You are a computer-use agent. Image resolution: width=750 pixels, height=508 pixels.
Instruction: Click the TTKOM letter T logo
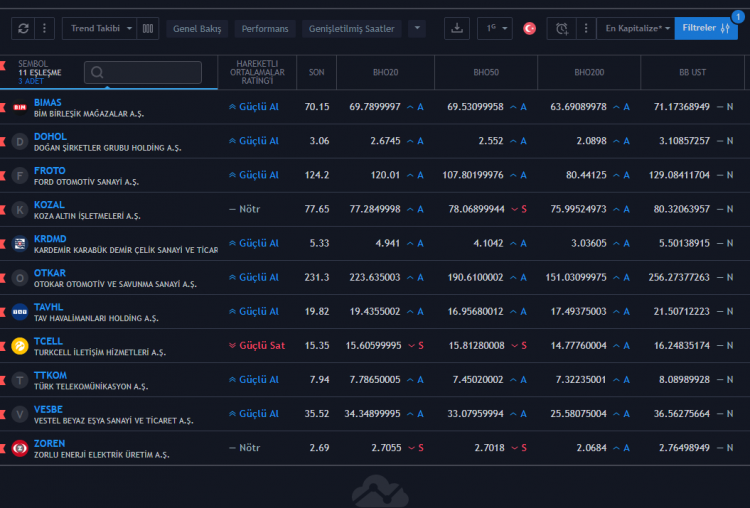click(x=20, y=380)
